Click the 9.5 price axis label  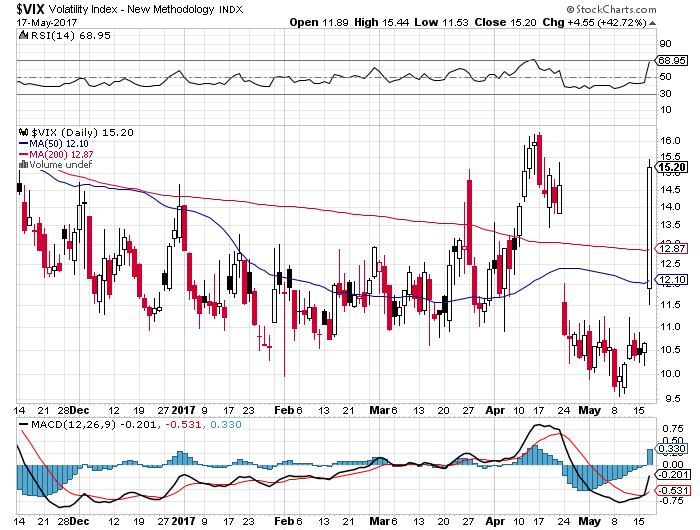pos(673,399)
